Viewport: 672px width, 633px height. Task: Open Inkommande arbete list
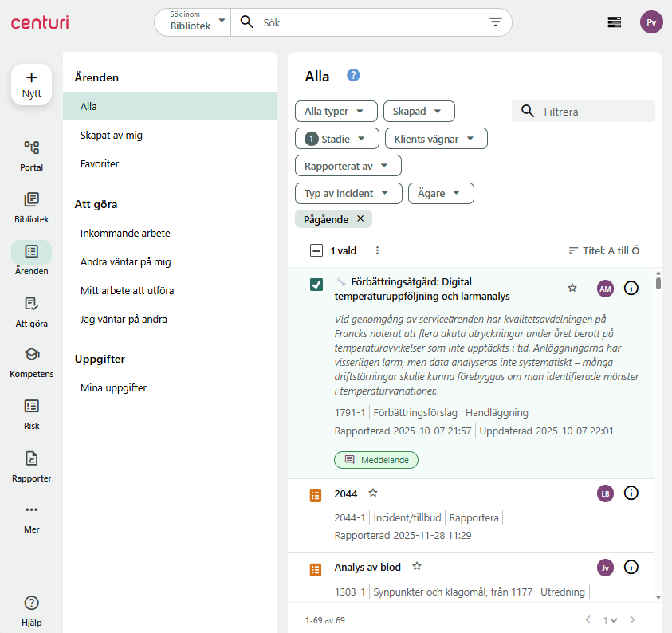click(125, 234)
